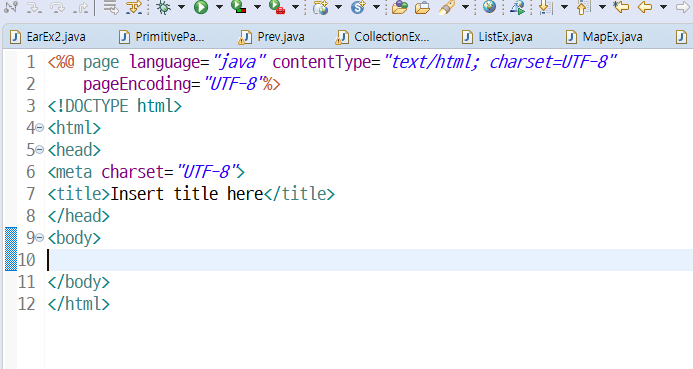Viewport: 693px width, 369px height.
Task: Click the language attribute on line 1
Action: (x=165, y=62)
